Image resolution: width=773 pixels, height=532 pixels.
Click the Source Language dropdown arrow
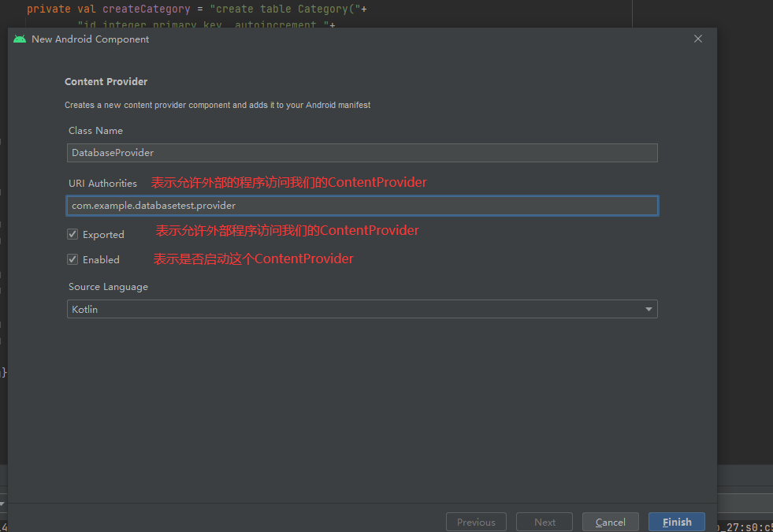click(x=649, y=309)
